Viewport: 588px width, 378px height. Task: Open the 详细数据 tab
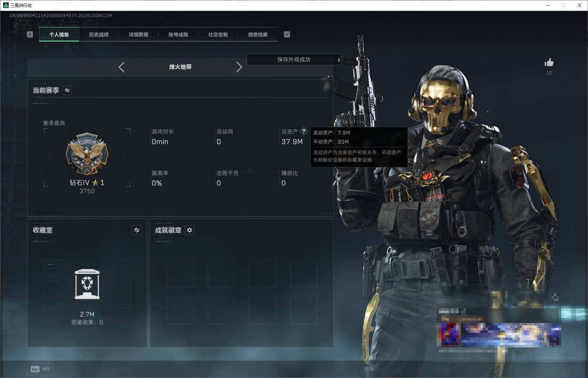pyautogui.click(x=138, y=35)
